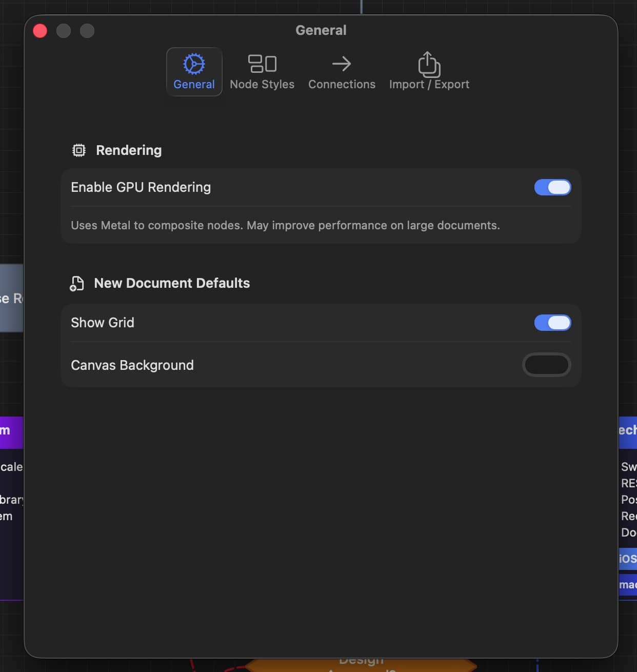Click the Rendering section heading

[129, 150]
